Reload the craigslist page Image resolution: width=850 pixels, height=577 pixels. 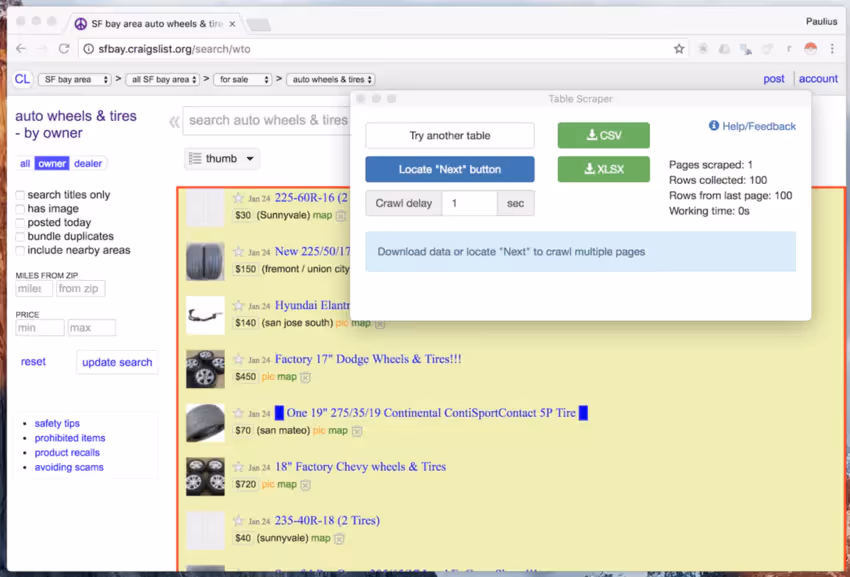[64, 47]
